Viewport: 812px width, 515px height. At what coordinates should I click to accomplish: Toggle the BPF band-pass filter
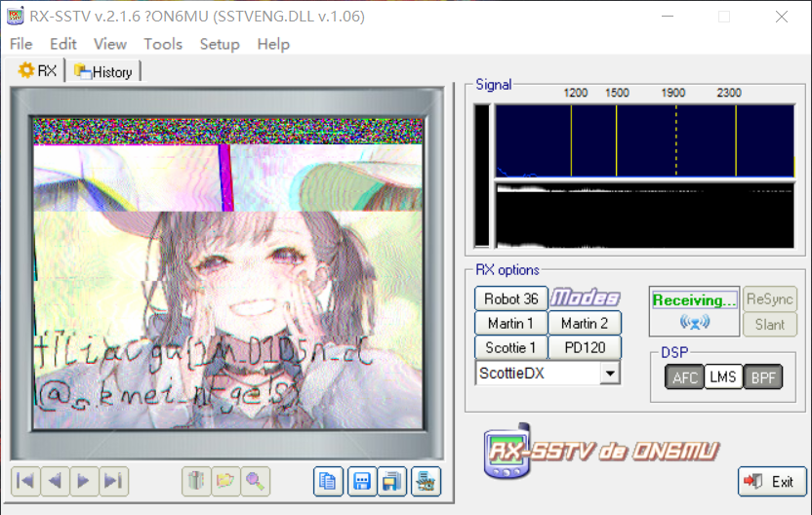tap(763, 377)
